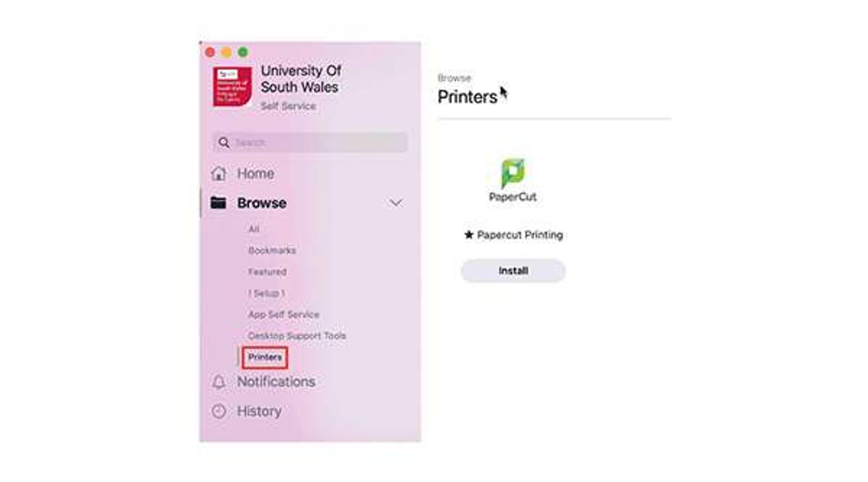
Task: Select the Featured category
Action: pyautogui.click(x=267, y=272)
